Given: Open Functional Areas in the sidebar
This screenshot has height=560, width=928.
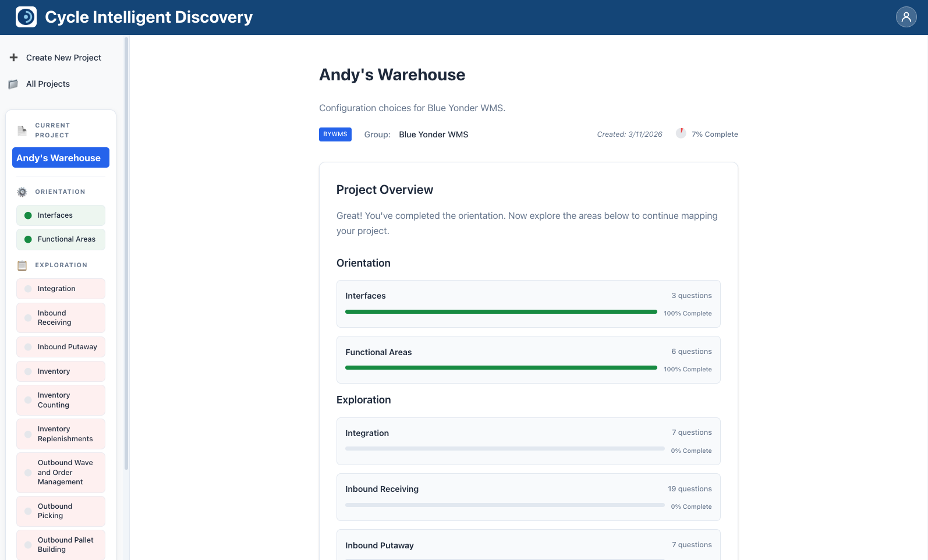Looking at the screenshot, I should click(61, 239).
